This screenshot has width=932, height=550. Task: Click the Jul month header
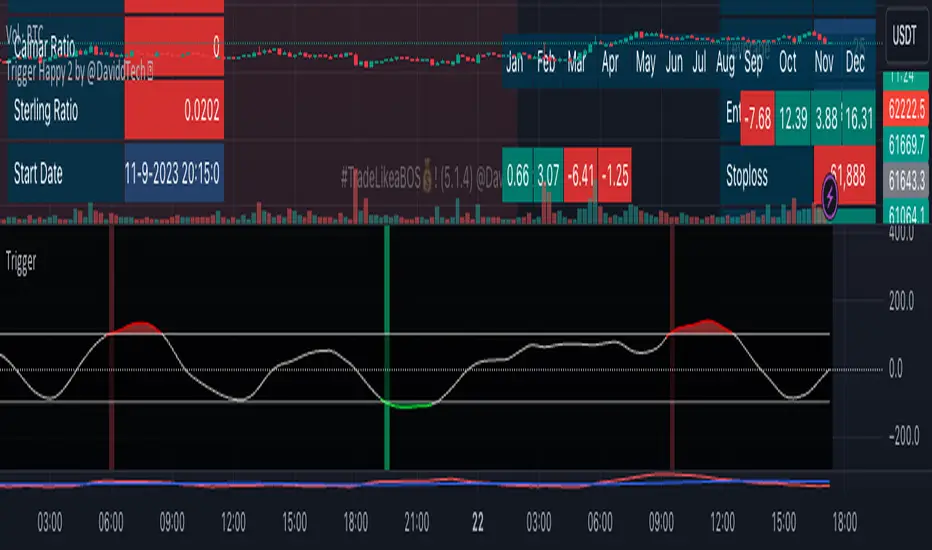(700, 62)
